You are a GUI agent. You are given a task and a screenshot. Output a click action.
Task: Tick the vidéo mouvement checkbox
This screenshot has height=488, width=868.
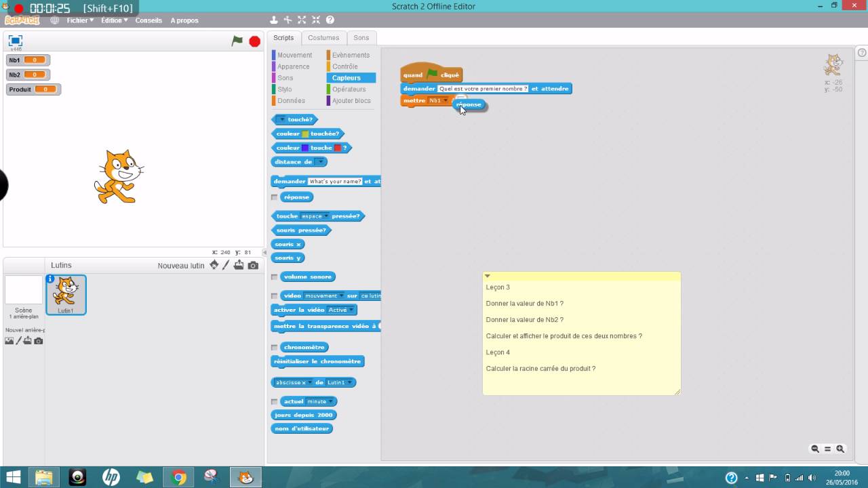tap(275, 296)
